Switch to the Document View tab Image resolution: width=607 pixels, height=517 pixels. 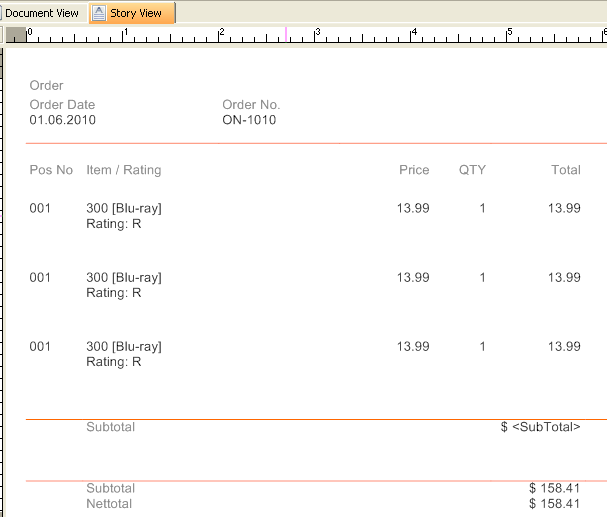click(x=42, y=13)
